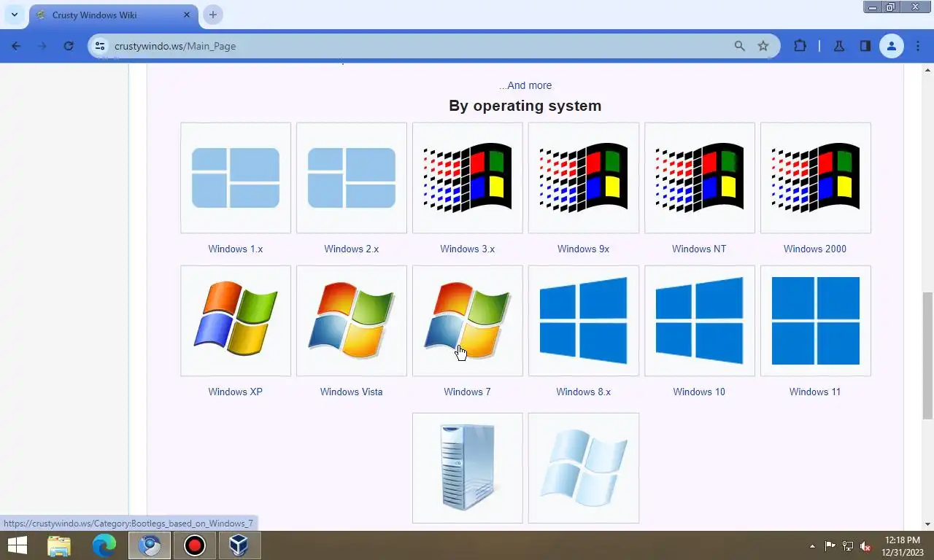934x560 pixels.
Task: Toggle the browser side panel
Action: (x=865, y=46)
